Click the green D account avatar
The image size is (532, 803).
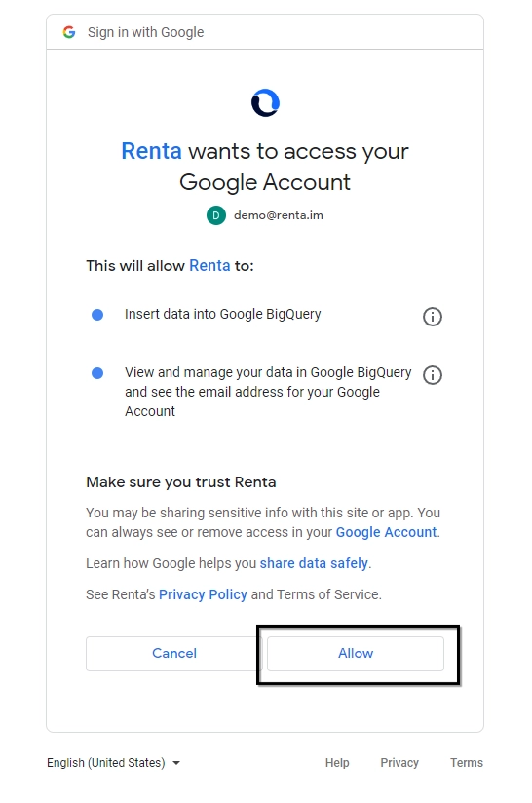pos(216,215)
